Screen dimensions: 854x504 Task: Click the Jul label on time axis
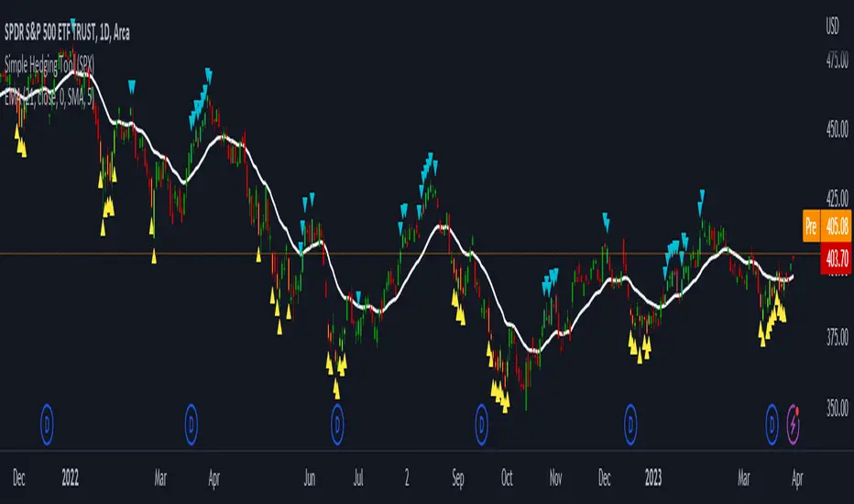pos(358,478)
